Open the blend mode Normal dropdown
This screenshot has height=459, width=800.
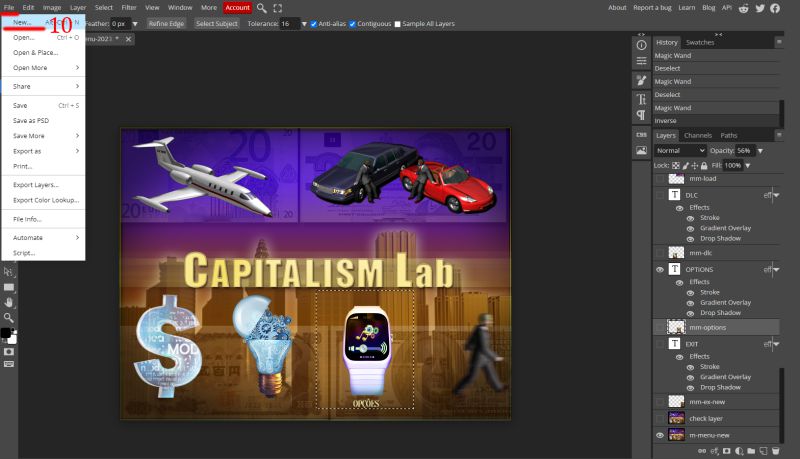pos(680,150)
